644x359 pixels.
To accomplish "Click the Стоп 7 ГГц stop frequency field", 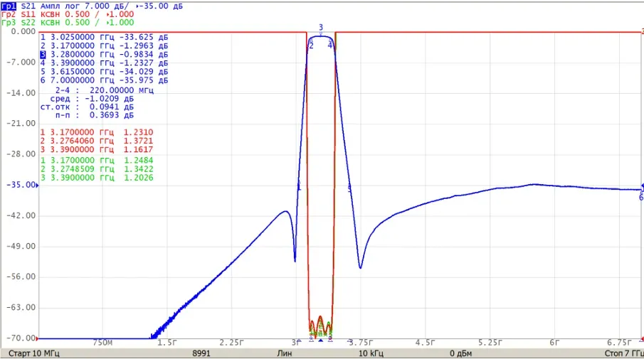I will pos(623,353).
